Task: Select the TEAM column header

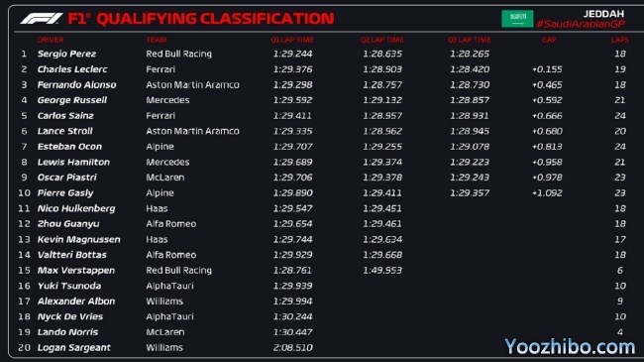Action: (157, 40)
